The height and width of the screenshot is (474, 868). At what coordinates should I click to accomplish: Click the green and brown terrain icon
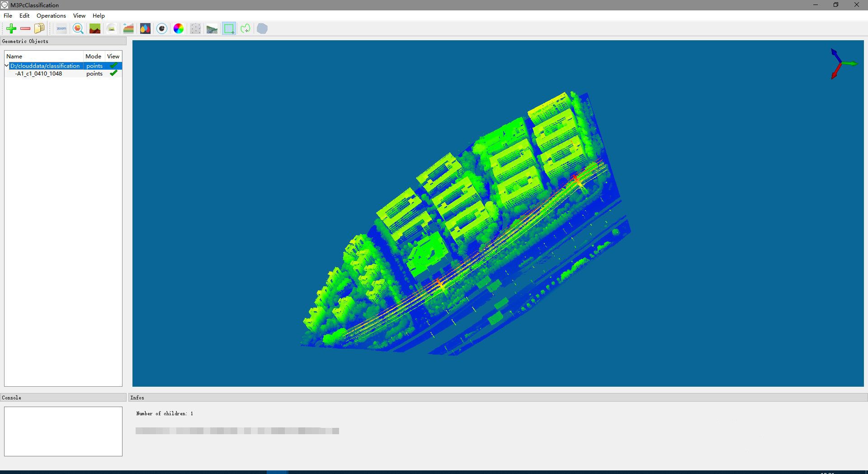(x=95, y=28)
